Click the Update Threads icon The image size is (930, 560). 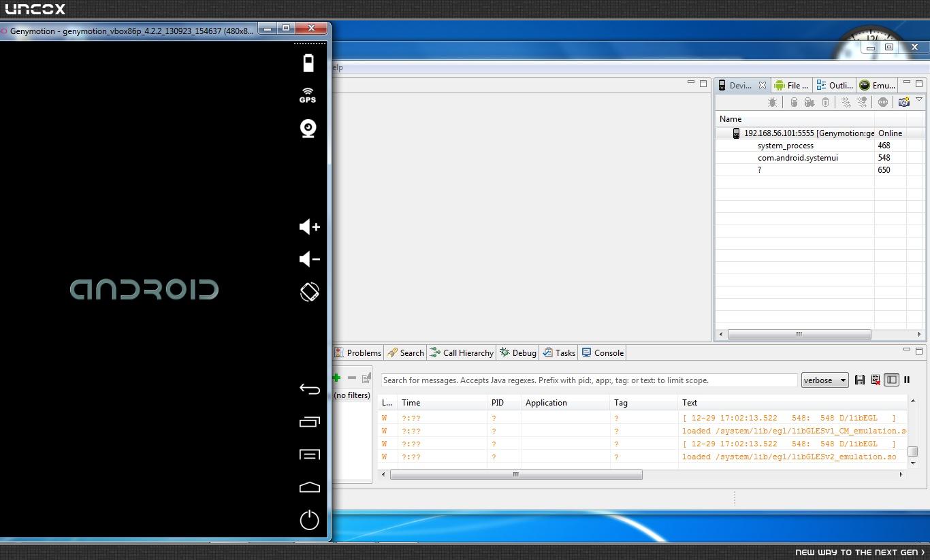point(846,102)
